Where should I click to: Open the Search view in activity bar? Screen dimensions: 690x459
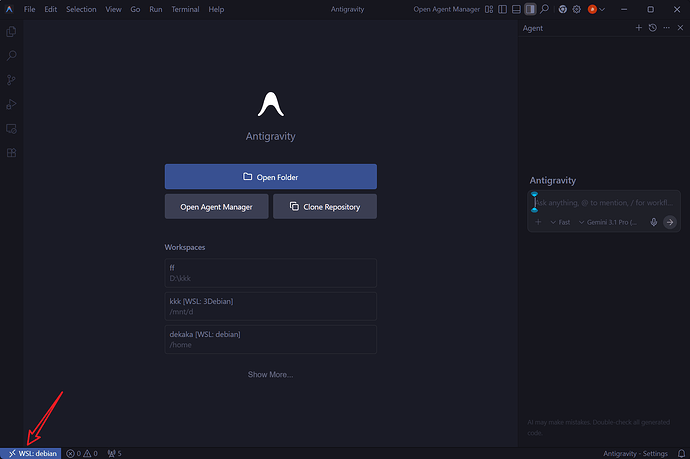pyautogui.click(x=11, y=55)
